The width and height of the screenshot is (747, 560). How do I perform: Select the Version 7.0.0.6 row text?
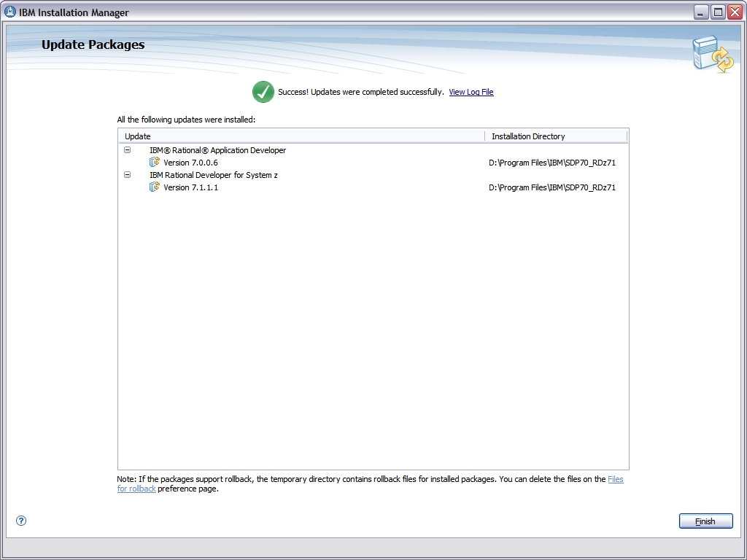190,163
